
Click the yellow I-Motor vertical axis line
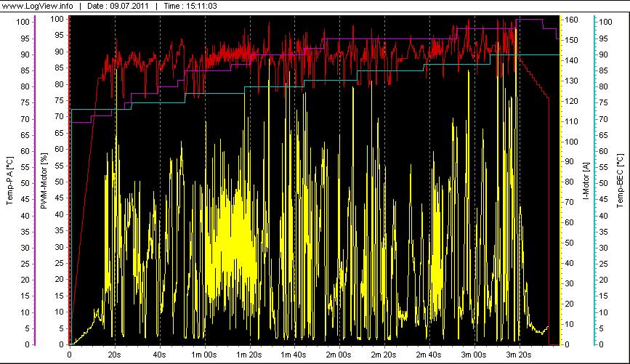click(x=560, y=180)
